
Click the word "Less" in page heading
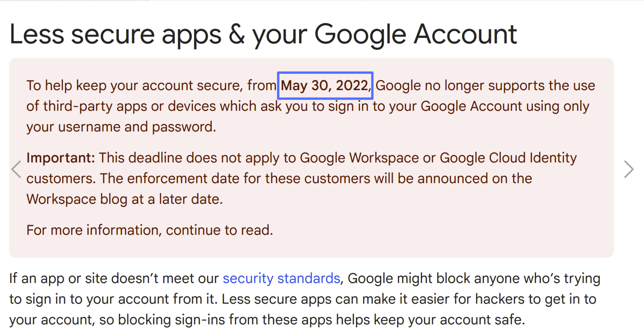click(x=37, y=34)
